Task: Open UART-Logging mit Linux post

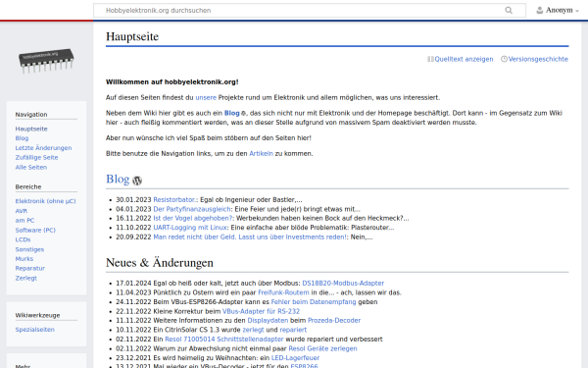Action: tap(190, 228)
